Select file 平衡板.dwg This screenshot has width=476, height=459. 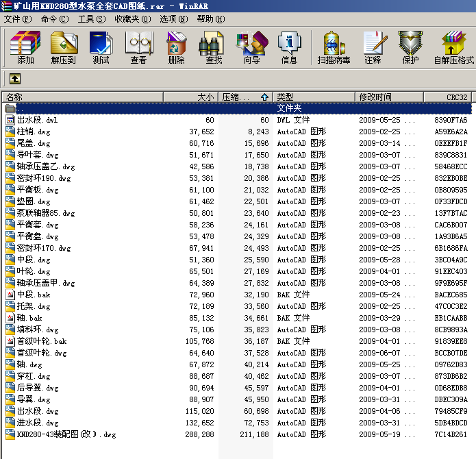tap(38, 190)
